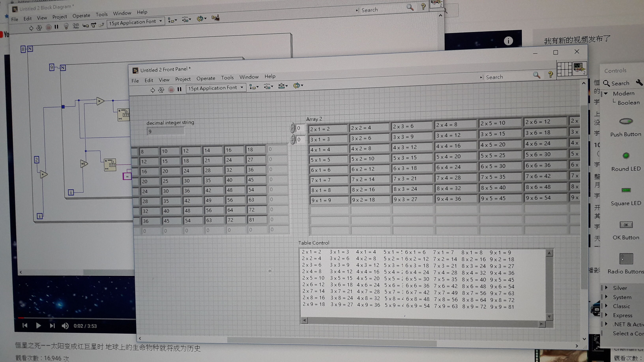The image size is (644, 362).
Task: Click Pause in Block Diagram toolbar
Action: 56,27
